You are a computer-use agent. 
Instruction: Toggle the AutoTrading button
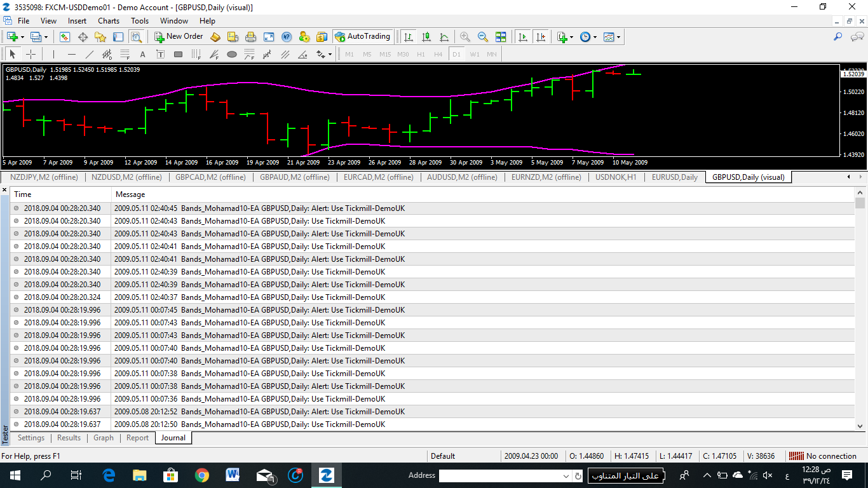[x=362, y=37]
